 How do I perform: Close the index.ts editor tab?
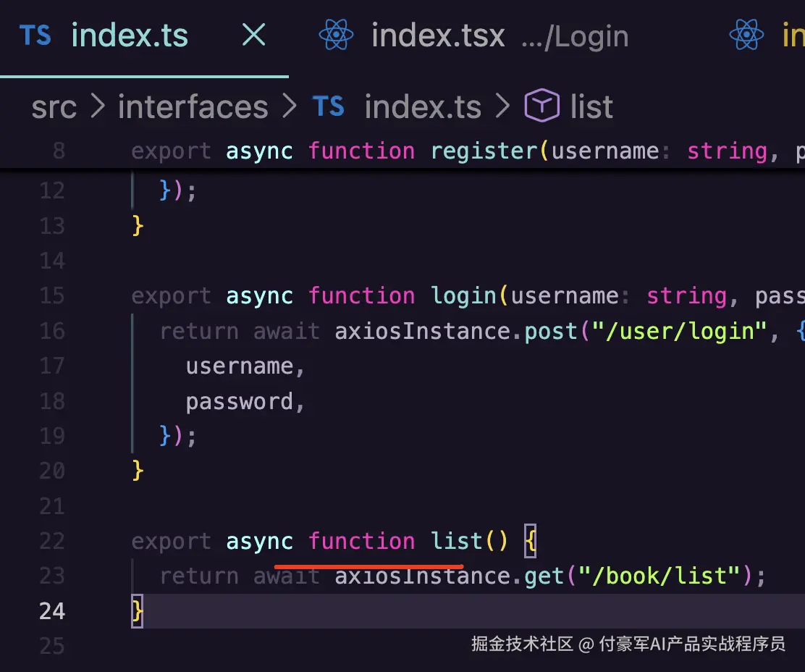pyautogui.click(x=253, y=35)
